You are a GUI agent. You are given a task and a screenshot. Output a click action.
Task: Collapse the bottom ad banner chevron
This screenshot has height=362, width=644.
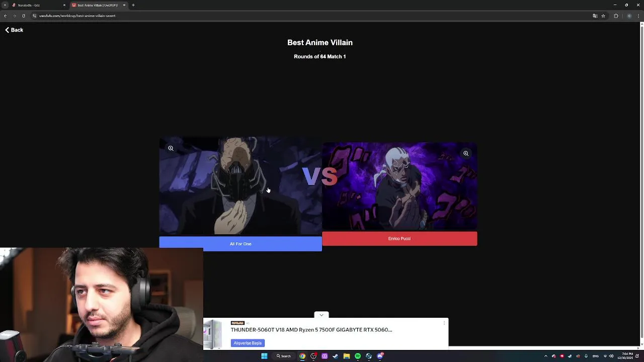coord(321,315)
